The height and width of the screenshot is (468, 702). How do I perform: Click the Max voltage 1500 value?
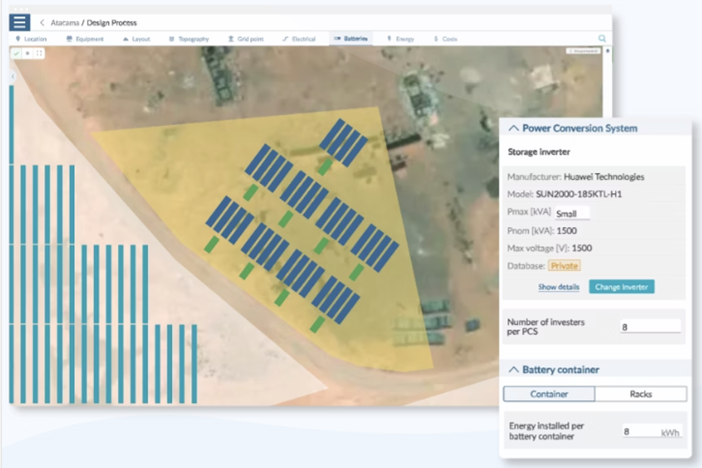582,248
